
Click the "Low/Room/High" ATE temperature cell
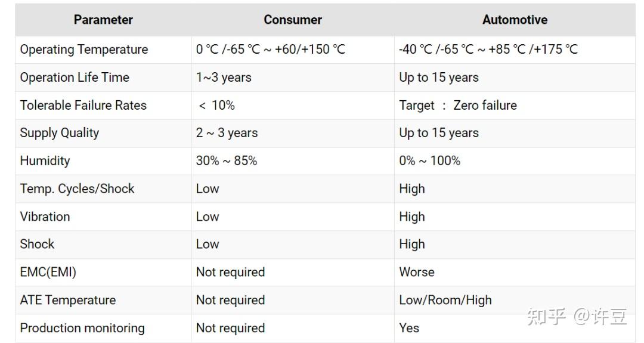[445, 300]
